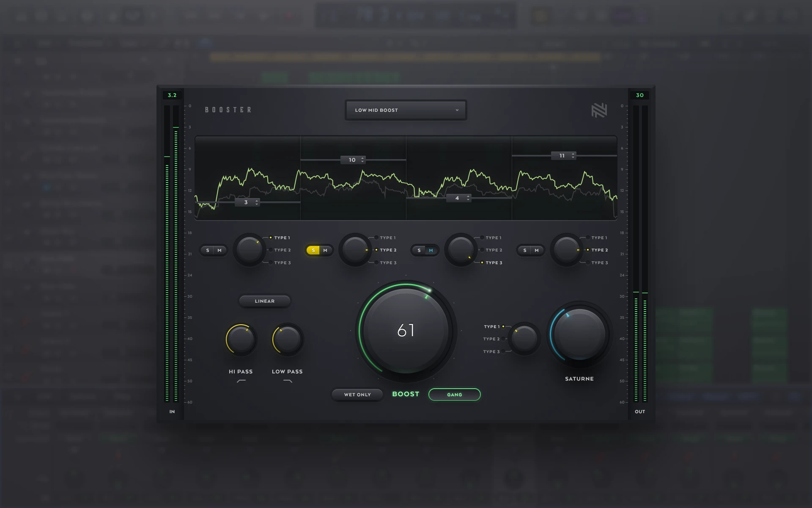The image size is (812, 508).
Task: Click the Hi Pass knob
Action: tap(241, 339)
